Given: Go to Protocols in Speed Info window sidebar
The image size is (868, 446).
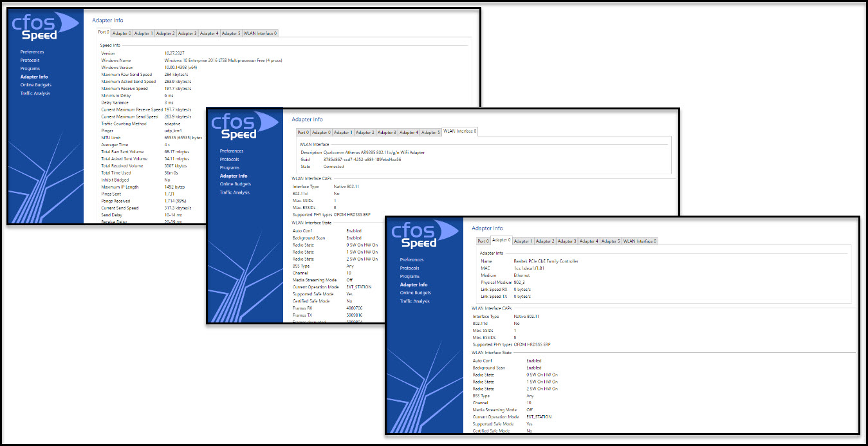Looking at the screenshot, I should pyautogui.click(x=30, y=60).
